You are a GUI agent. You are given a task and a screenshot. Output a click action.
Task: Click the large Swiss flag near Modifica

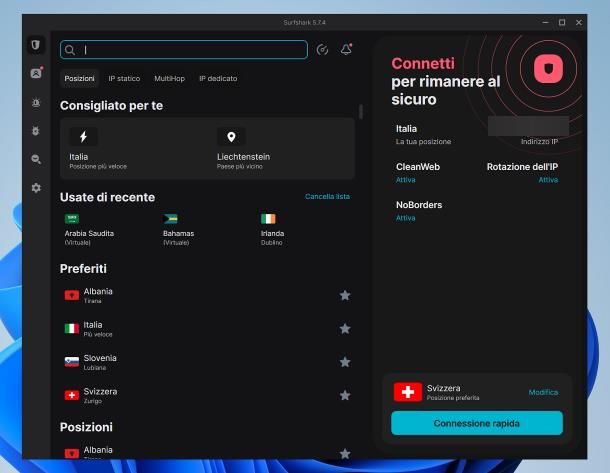tap(408, 392)
